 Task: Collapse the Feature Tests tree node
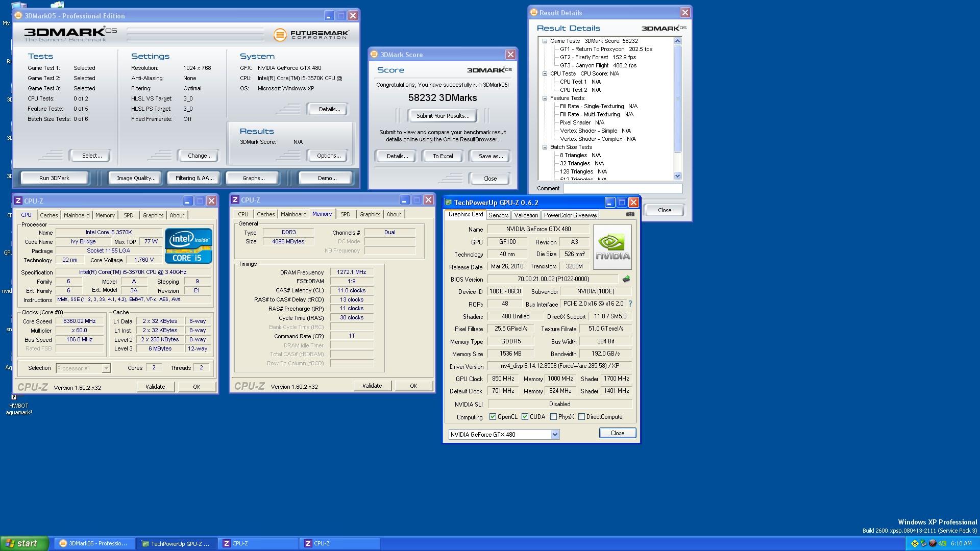point(545,98)
